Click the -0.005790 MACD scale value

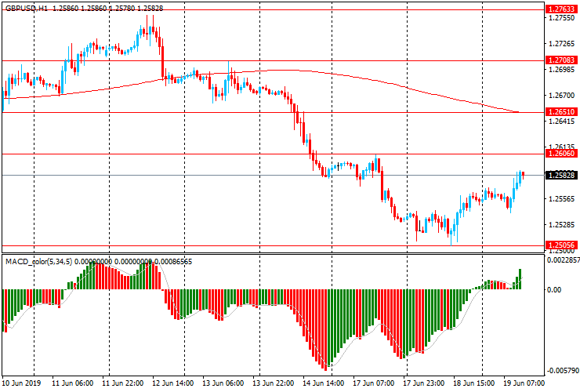coord(561,371)
